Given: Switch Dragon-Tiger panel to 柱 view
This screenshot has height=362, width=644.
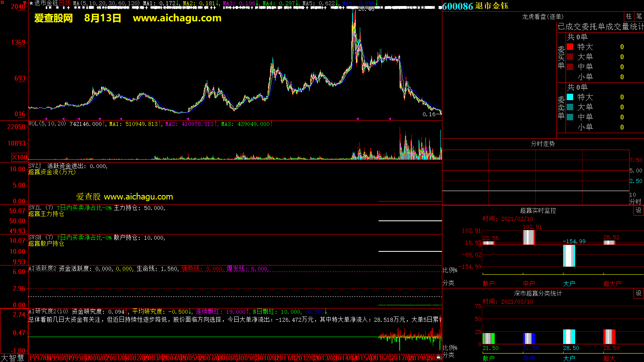Looking at the screenshot, I should click(x=629, y=16).
